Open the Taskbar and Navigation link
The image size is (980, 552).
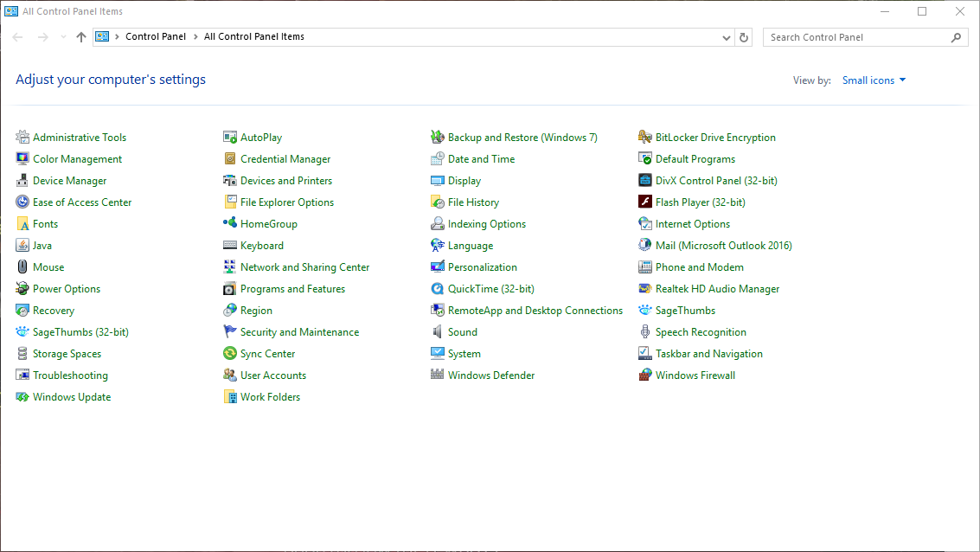click(x=708, y=354)
